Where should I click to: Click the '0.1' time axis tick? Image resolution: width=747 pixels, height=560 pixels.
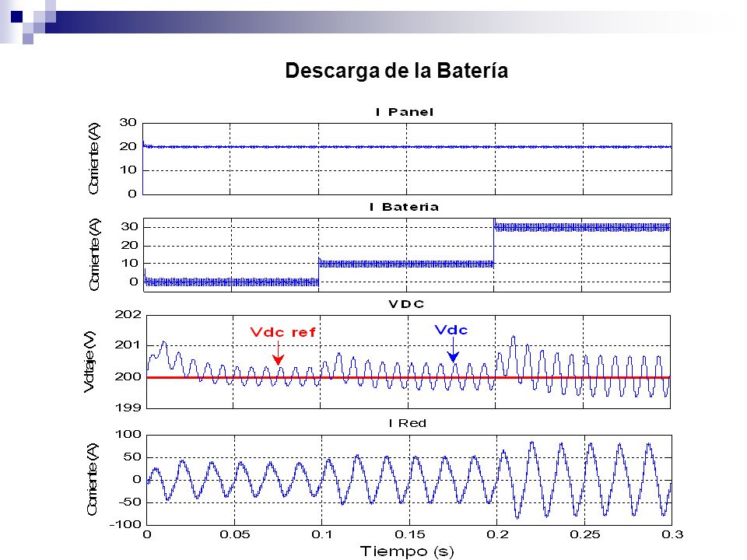pos(321,535)
